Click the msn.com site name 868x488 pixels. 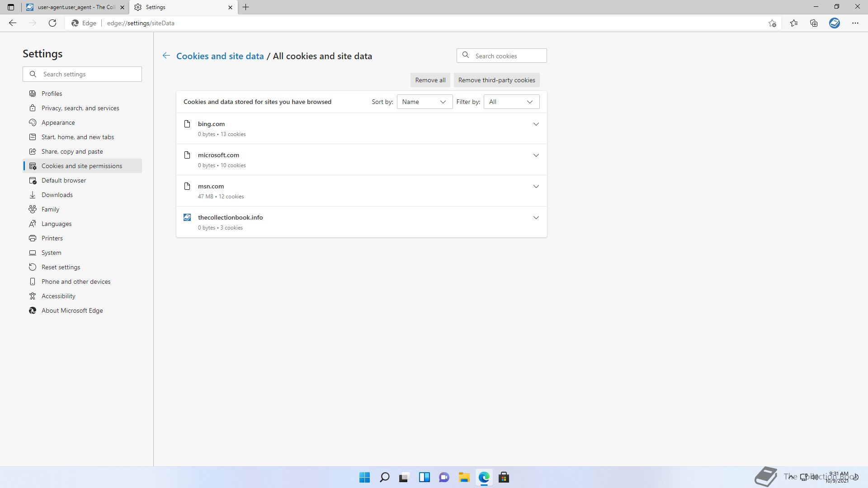211,186
